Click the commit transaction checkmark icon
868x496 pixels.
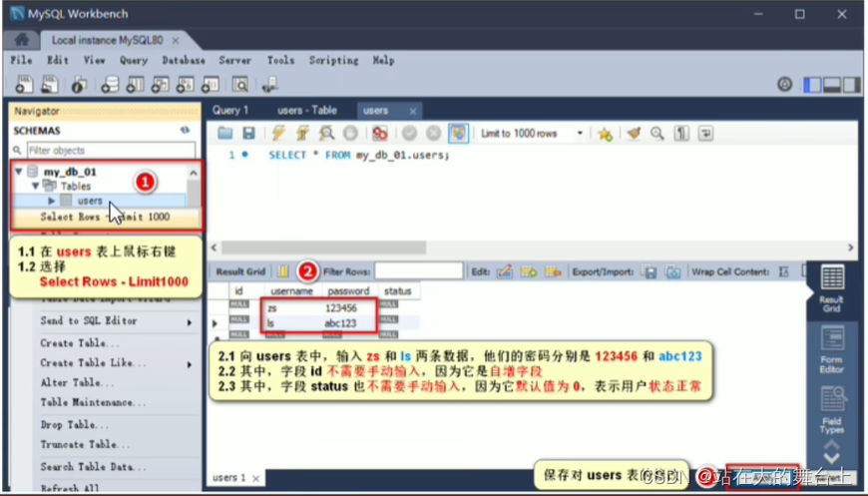tap(409, 133)
